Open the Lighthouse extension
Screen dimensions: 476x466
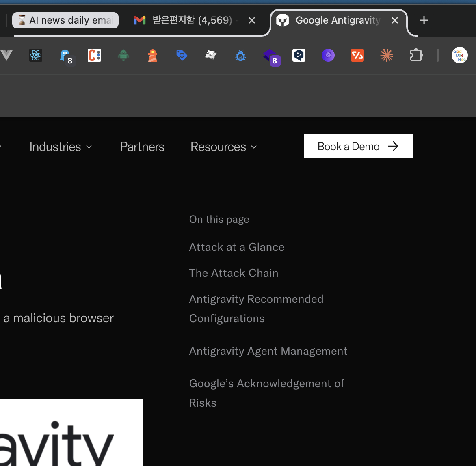(x=153, y=55)
